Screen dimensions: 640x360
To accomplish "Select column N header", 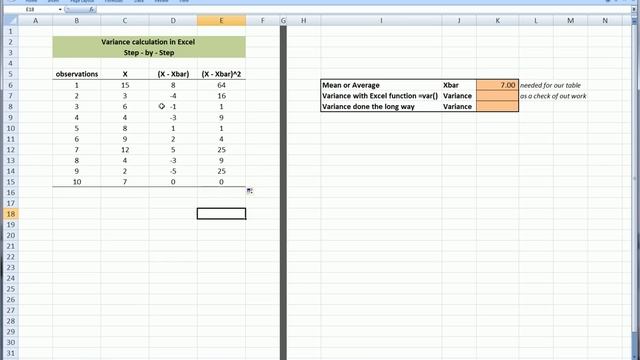I will [605, 20].
